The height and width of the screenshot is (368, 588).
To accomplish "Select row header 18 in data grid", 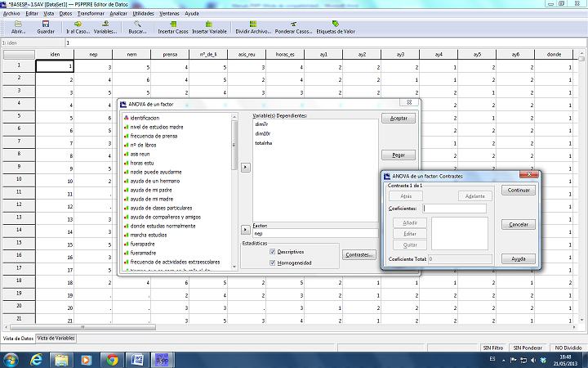I will pos(19,280).
